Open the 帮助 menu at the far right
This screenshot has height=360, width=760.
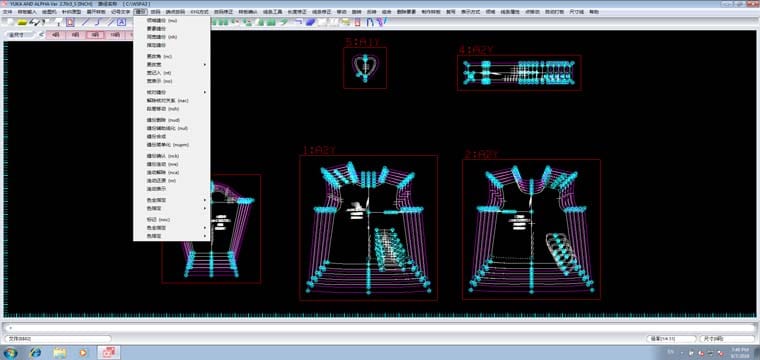[x=594, y=11]
